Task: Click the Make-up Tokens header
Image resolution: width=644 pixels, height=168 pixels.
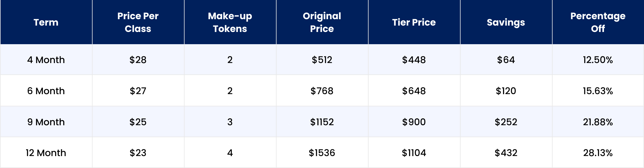Action: (x=230, y=22)
